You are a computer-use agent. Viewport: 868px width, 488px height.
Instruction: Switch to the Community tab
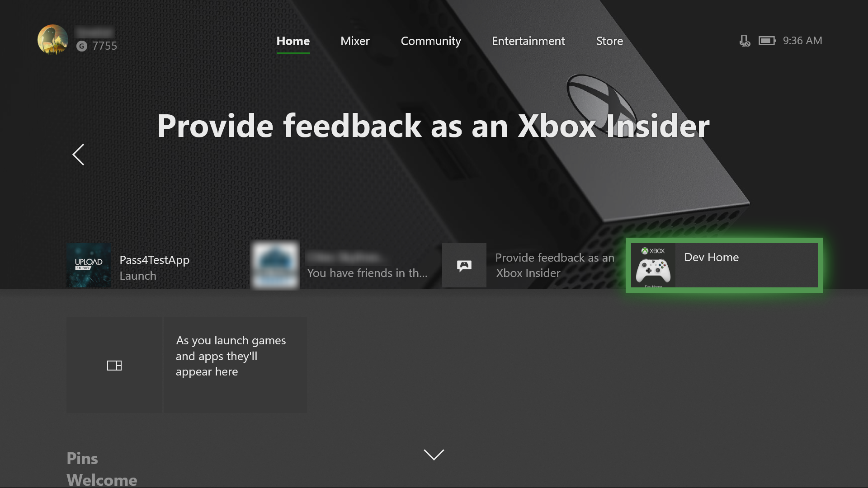click(430, 40)
